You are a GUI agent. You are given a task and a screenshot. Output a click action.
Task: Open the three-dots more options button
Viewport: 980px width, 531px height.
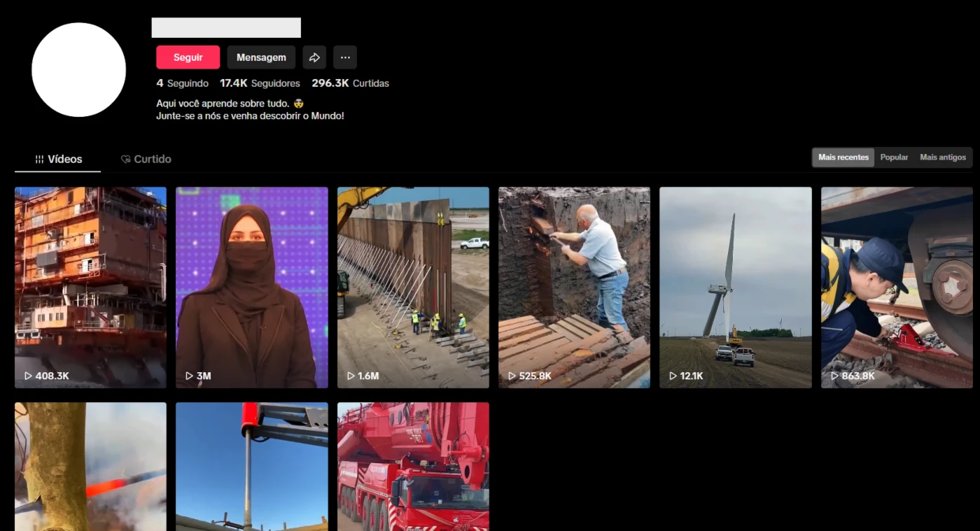pos(345,57)
